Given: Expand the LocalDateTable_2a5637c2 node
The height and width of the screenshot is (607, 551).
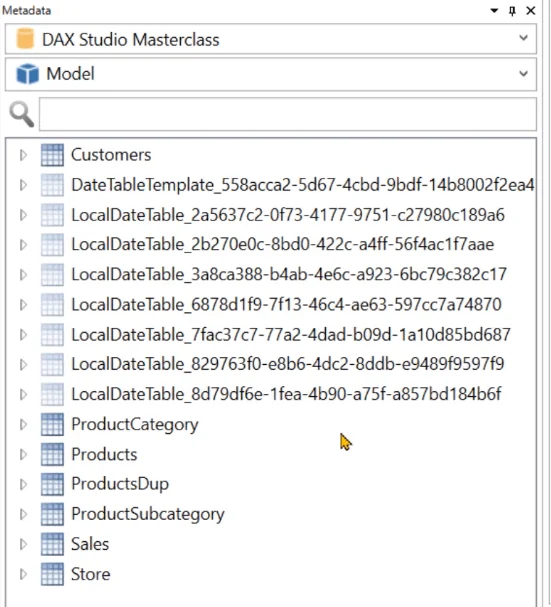Looking at the screenshot, I should click(x=23, y=215).
